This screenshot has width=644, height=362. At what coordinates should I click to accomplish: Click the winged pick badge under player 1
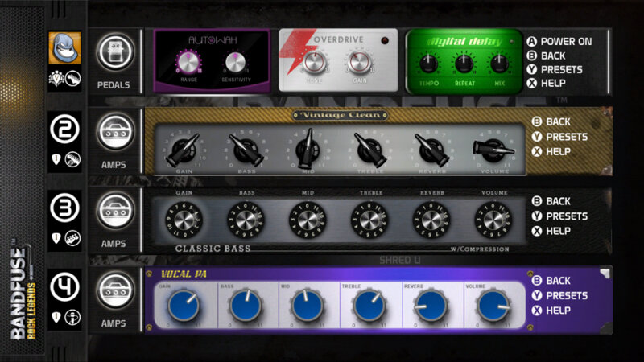(56, 79)
